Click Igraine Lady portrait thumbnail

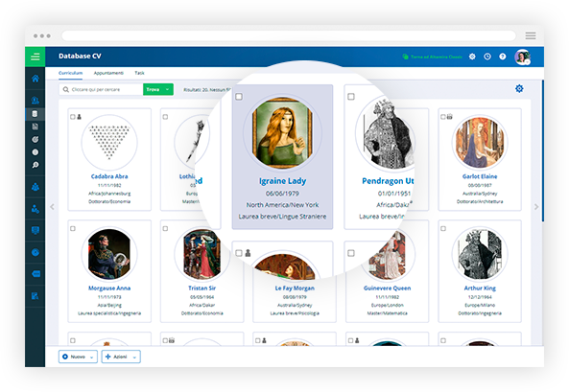(x=282, y=133)
